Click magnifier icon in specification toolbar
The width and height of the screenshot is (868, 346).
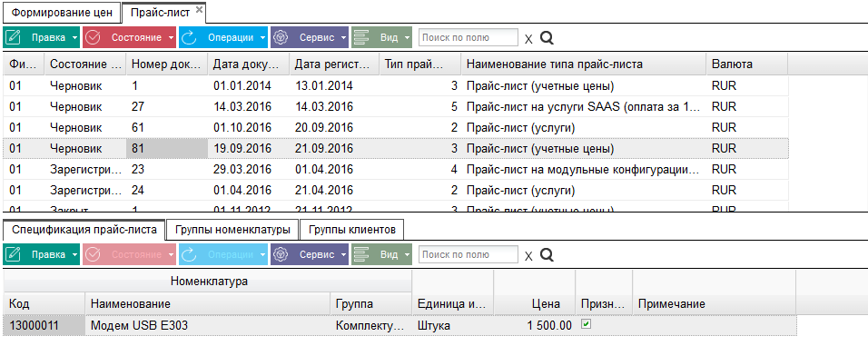pyautogui.click(x=547, y=254)
